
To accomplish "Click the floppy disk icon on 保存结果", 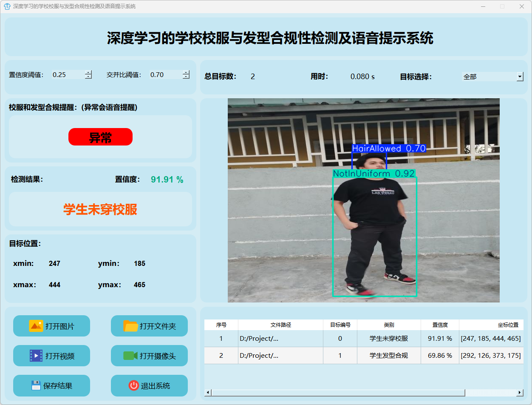I will [x=36, y=385].
